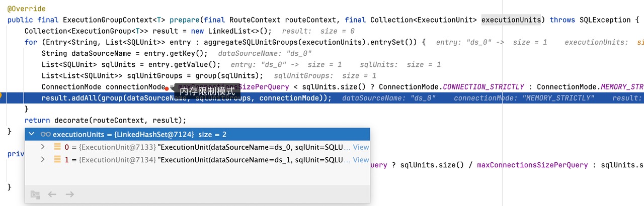The image size is (644, 206).
Task: Expand element 1 ExecutionUnit@7134
Action: (x=43, y=160)
